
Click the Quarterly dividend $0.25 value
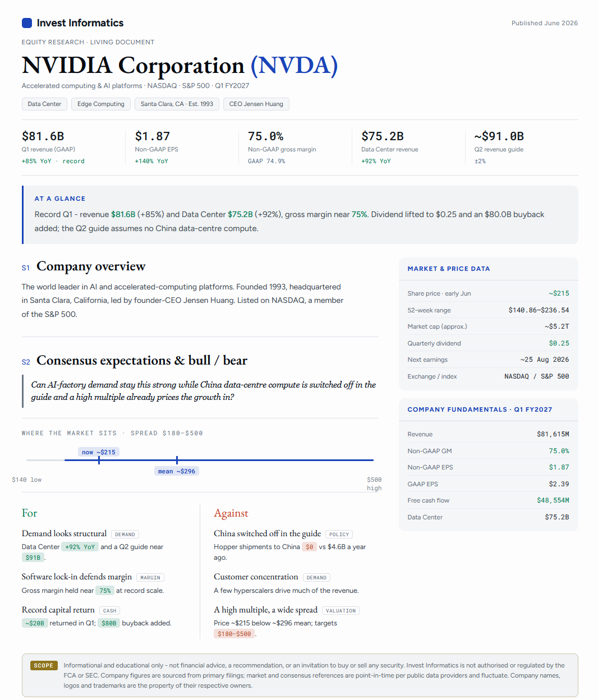coord(559,343)
